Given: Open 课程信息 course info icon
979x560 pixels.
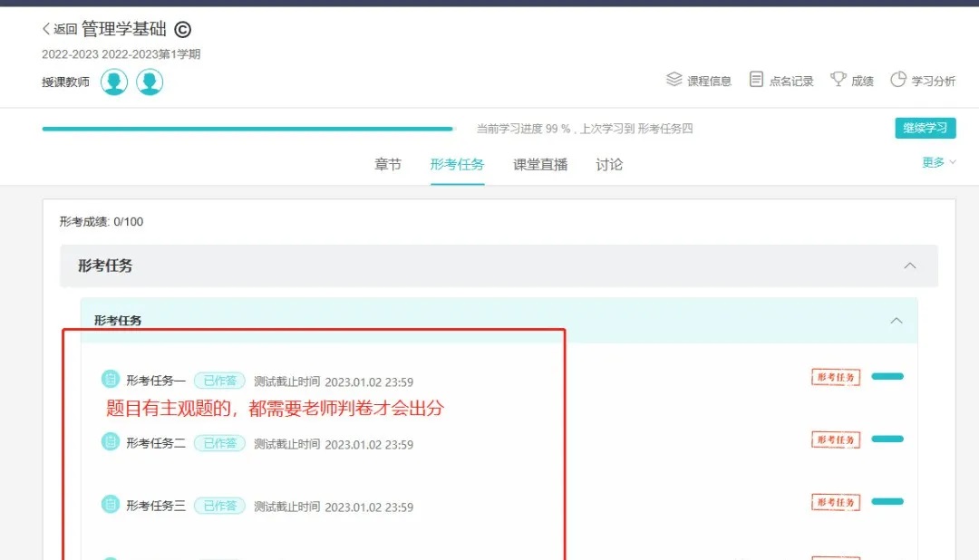Looking at the screenshot, I should pyautogui.click(x=674, y=80).
